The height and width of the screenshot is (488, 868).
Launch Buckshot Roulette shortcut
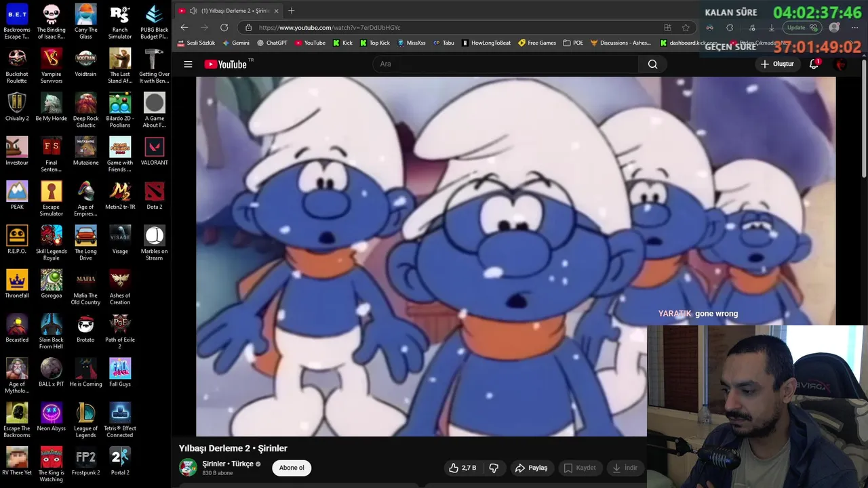[17, 66]
